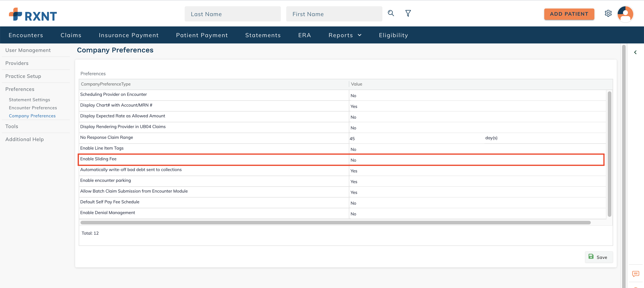644x288 pixels.
Task: Change Display Rendering Provider in UB04 value
Action: tap(477, 128)
